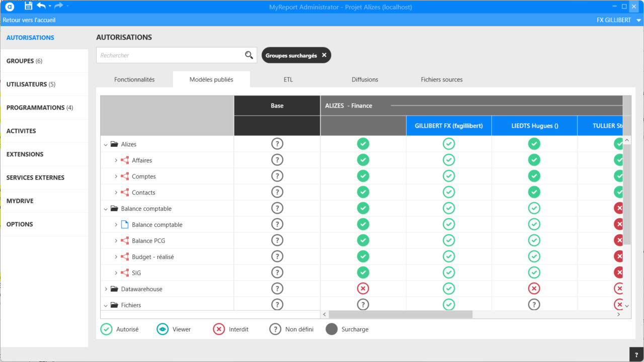644x362 pixels.
Task: Open the UTILISATEURS section in sidebar
Action: (31, 84)
